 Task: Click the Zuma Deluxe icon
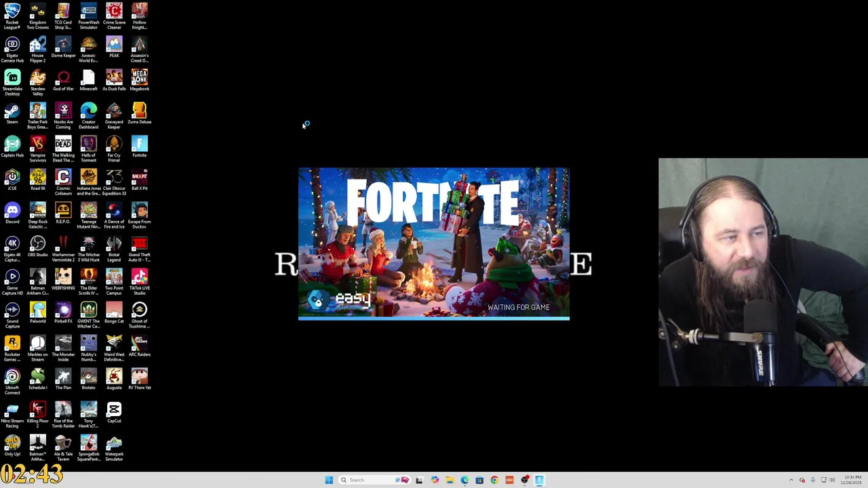[139, 114]
